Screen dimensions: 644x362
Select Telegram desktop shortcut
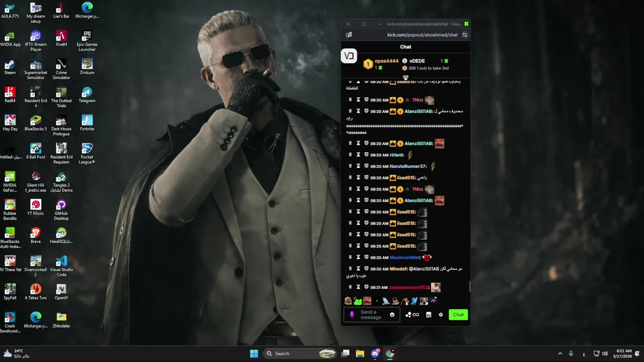(x=87, y=95)
